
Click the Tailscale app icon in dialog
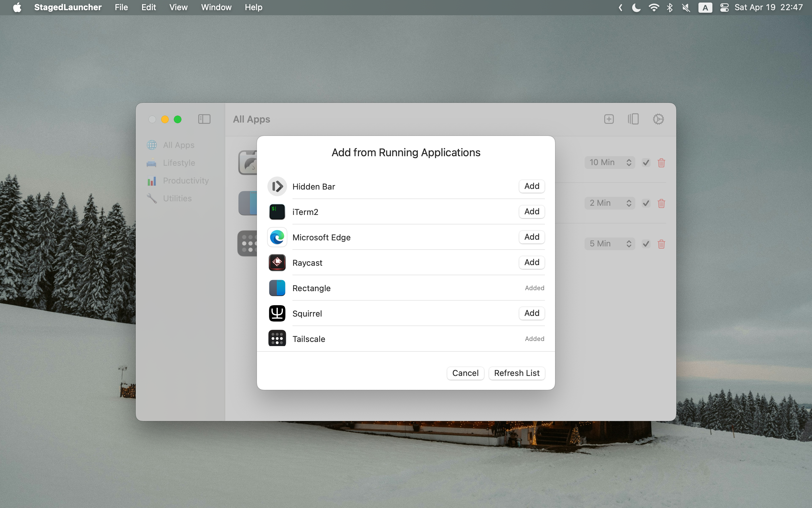click(277, 338)
